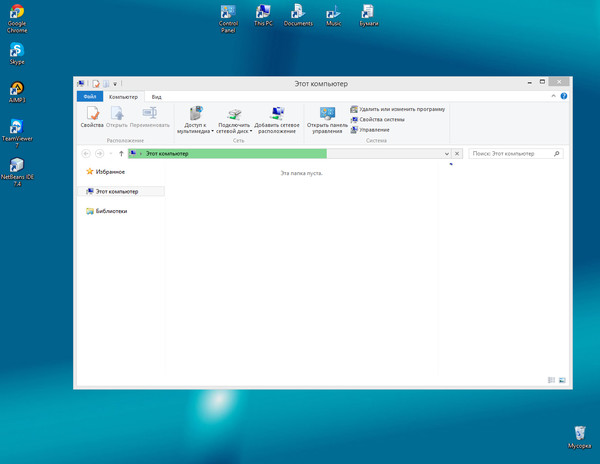
Task: Expand the address bar history dropdown
Action: (x=447, y=154)
